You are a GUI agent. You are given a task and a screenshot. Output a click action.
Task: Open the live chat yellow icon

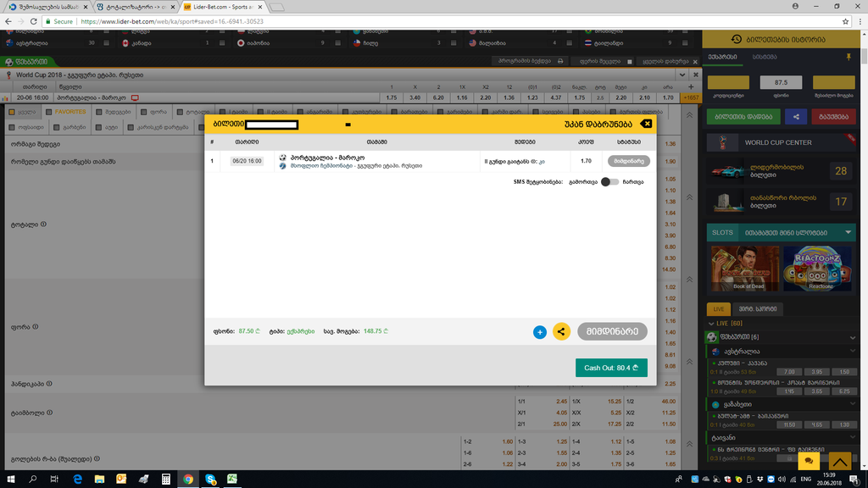pyautogui.click(x=809, y=461)
